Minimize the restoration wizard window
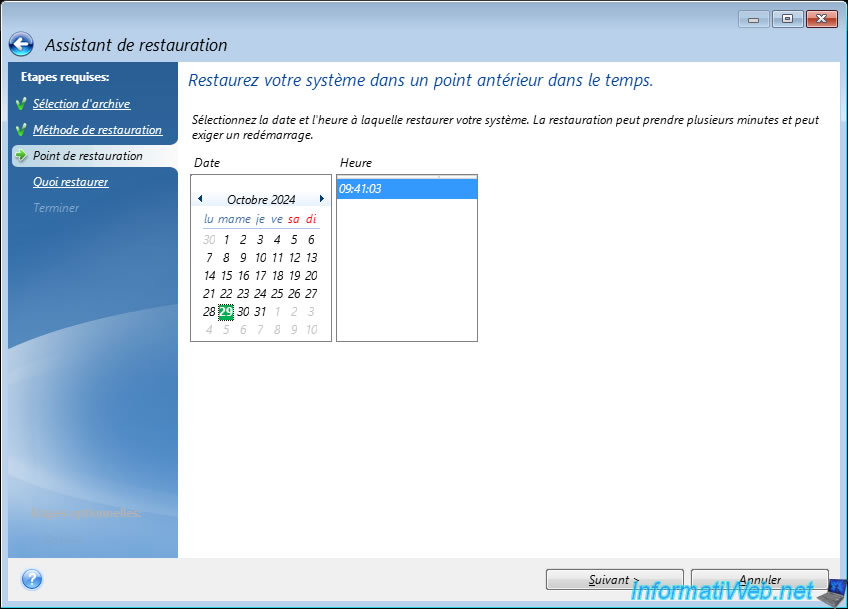The image size is (848, 609). click(x=753, y=19)
